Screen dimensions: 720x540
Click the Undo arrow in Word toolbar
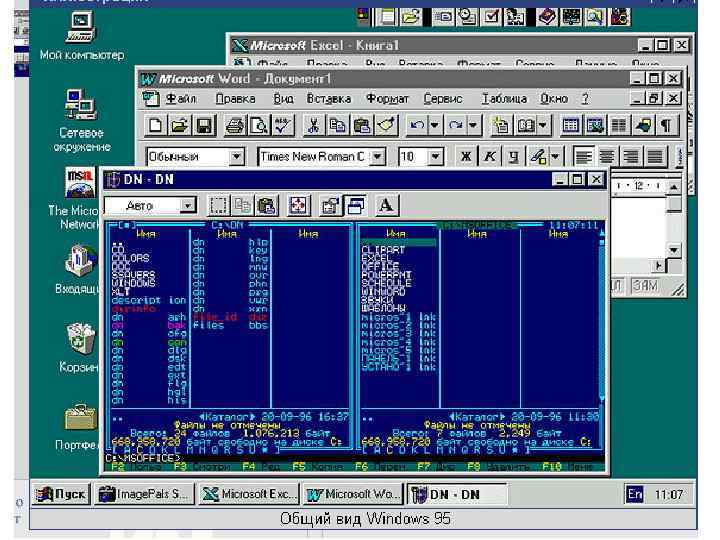click(417, 125)
